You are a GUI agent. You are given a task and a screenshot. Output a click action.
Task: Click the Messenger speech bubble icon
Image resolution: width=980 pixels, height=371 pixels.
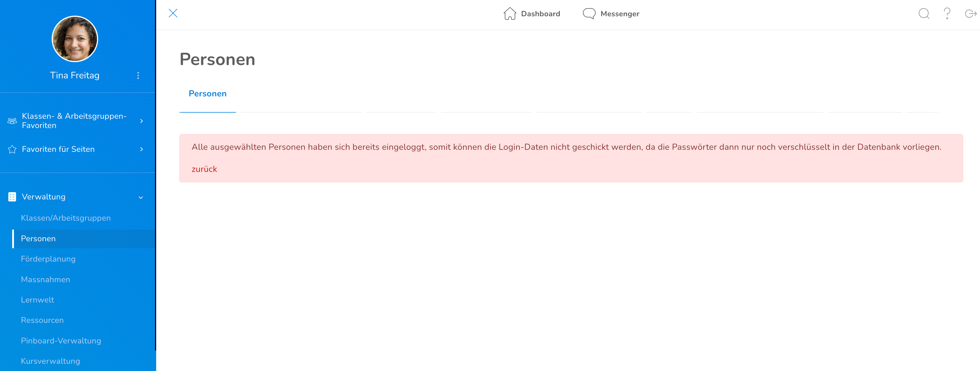tap(589, 14)
